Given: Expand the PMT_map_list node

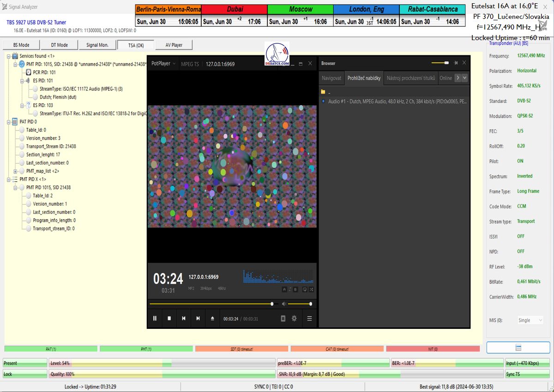Looking at the screenshot, I should (15, 171).
